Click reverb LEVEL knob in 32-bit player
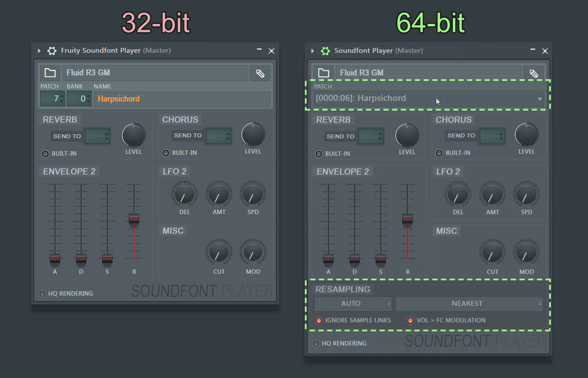588x378 pixels. (133, 136)
